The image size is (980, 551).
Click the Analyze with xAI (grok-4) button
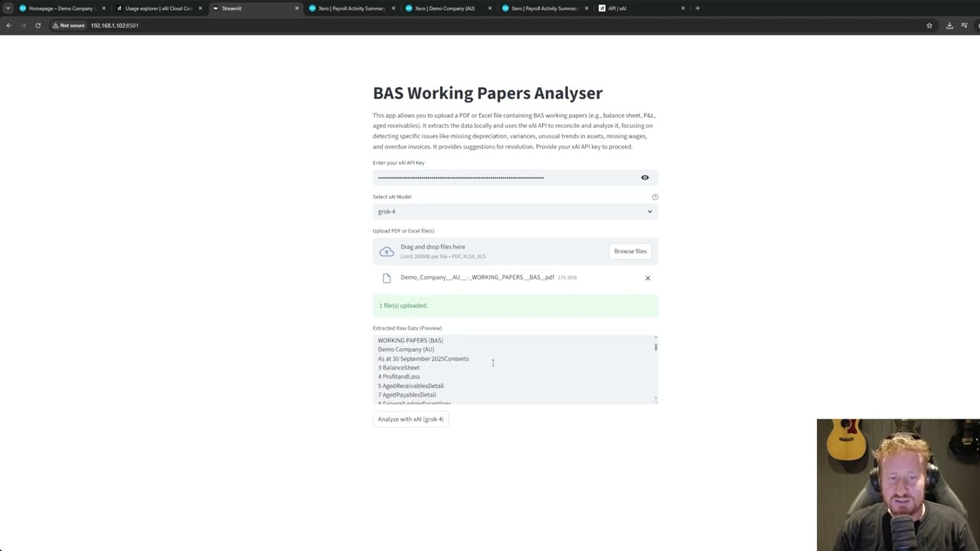(411, 419)
